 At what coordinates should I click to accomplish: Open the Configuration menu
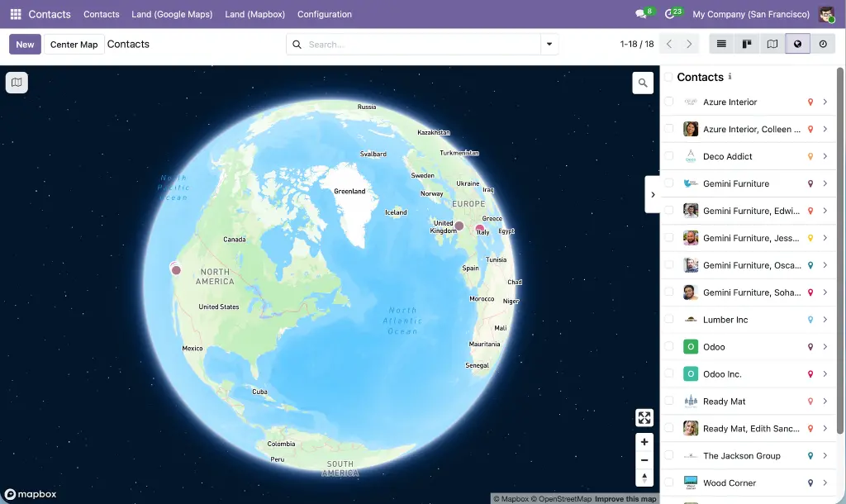324,14
